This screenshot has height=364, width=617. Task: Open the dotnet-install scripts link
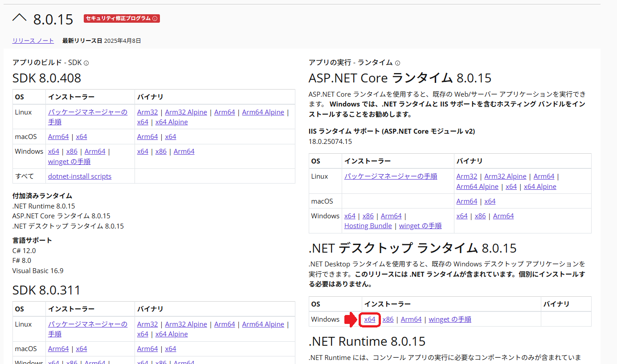coord(80,176)
